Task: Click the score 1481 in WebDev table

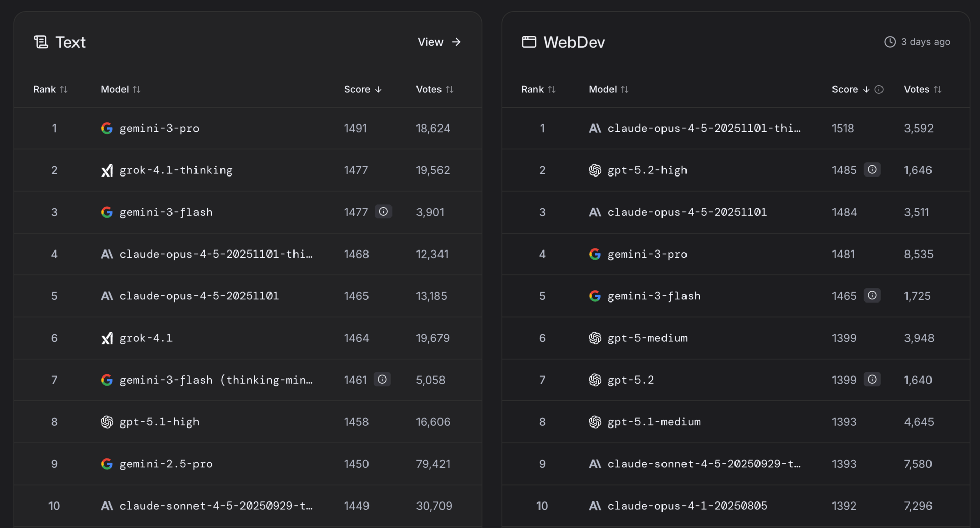Action: click(x=843, y=254)
